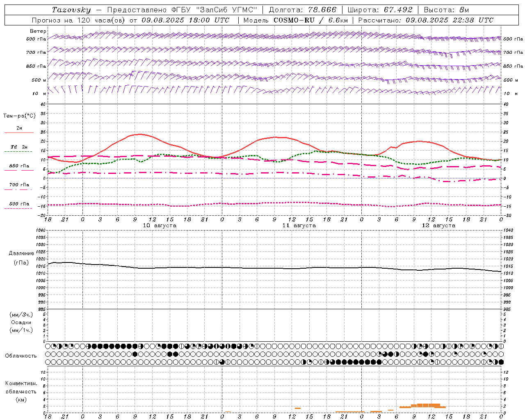525x420 pixels.
Task: Click the 11 августа date label
Action: pyautogui.click(x=299, y=226)
